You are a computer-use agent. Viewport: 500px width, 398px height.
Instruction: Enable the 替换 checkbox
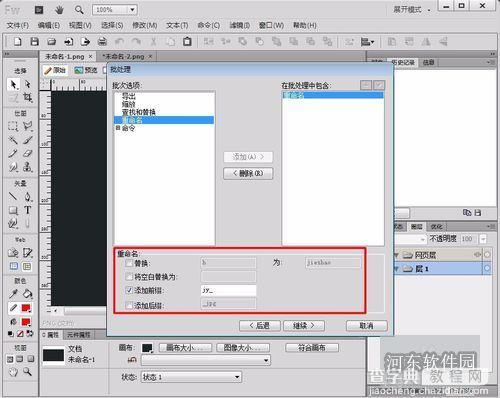[x=129, y=263]
